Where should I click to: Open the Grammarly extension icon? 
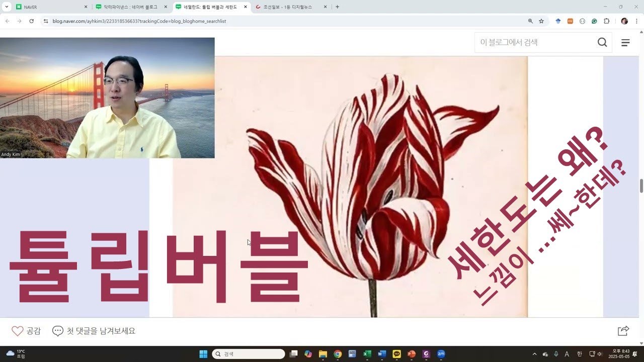pos(594,21)
